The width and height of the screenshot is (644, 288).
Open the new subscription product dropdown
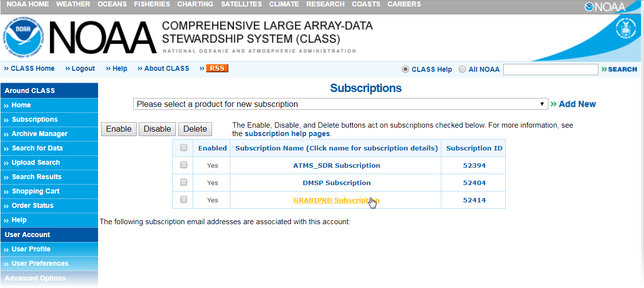340,104
